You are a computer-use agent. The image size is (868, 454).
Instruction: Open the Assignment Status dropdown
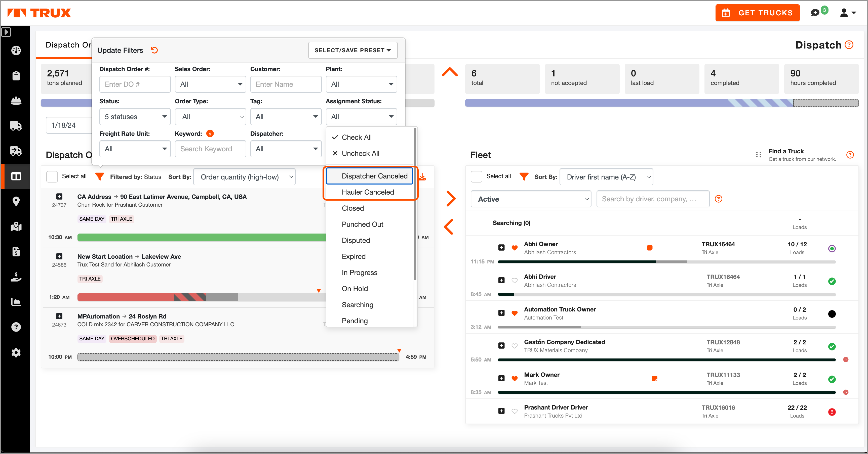pyautogui.click(x=362, y=117)
